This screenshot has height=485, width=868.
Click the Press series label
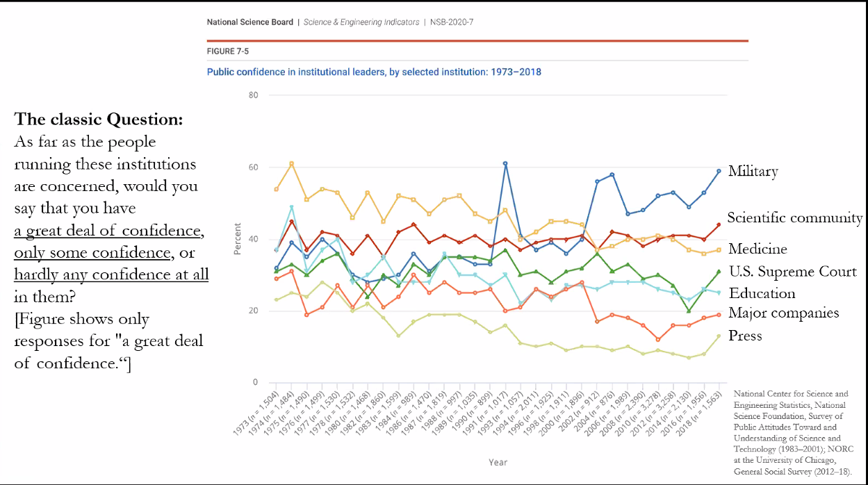click(745, 336)
